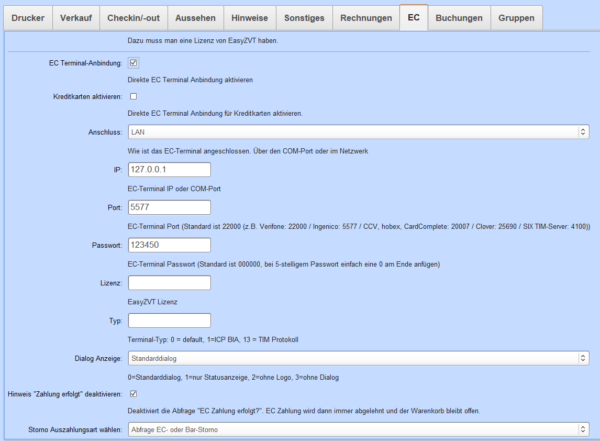Open the Dialog Anzeige dropdown

(357, 359)
